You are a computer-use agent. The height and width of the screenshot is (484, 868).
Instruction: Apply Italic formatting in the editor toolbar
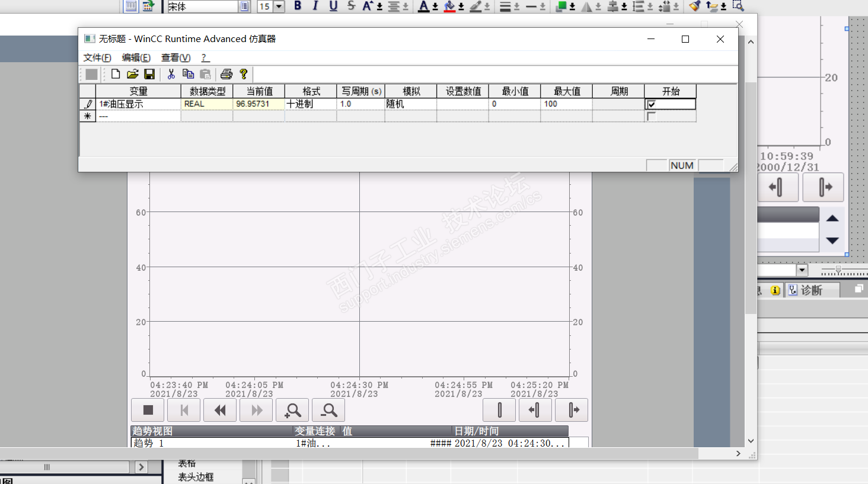315,6
